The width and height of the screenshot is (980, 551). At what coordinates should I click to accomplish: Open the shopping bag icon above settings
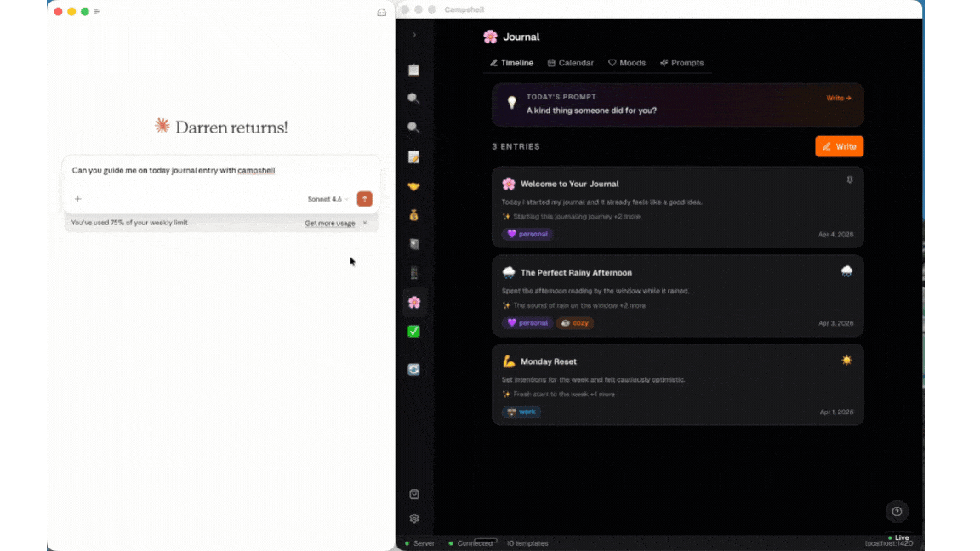413,494
